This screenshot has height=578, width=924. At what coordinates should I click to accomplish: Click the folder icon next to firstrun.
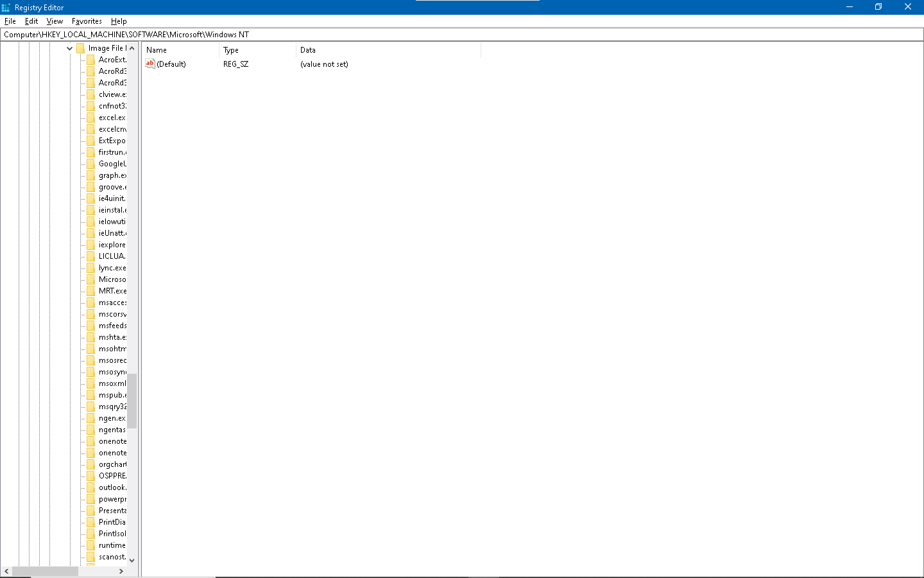point(90,152)
